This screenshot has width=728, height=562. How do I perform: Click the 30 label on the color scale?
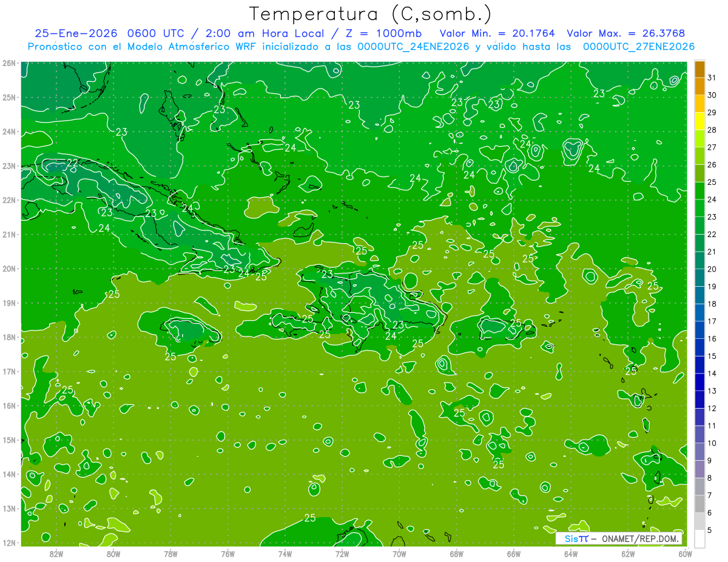pyautogui.click(x=712, y=95)
